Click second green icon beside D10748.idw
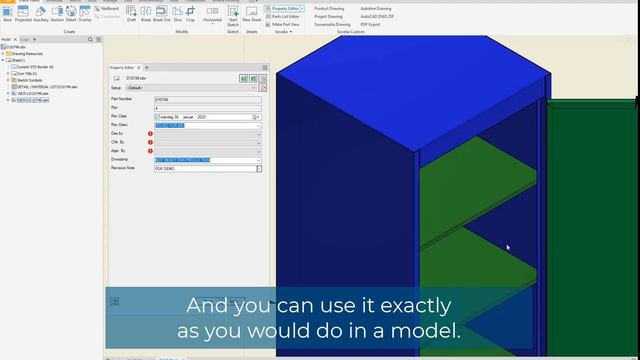This screenshot has width=640, height=360. (253, 78)
